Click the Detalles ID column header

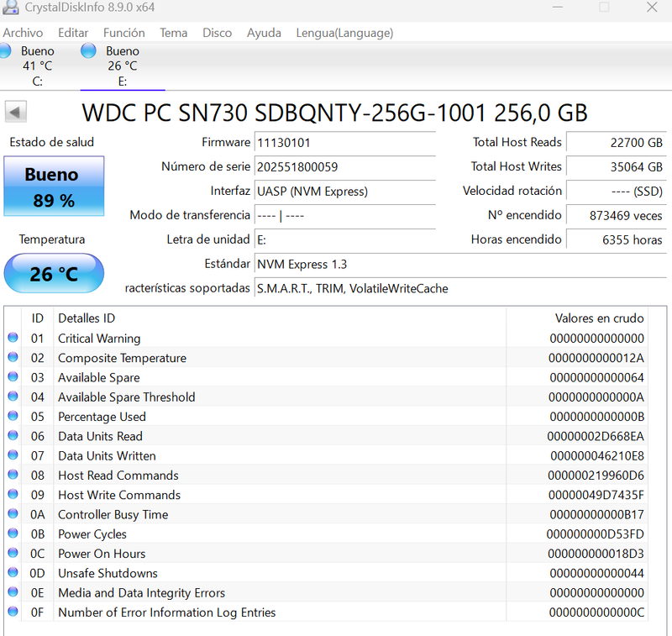[280, 318]
